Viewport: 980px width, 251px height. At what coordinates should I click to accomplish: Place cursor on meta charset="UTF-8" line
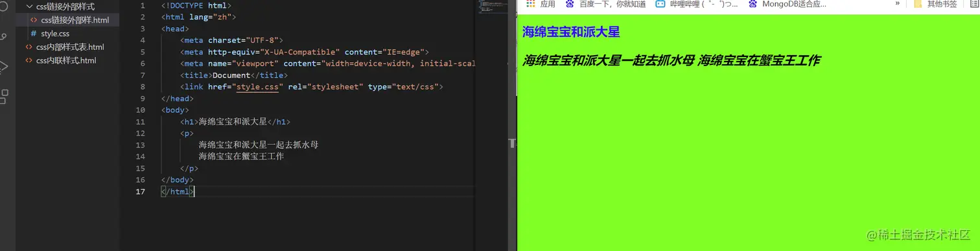231,40
